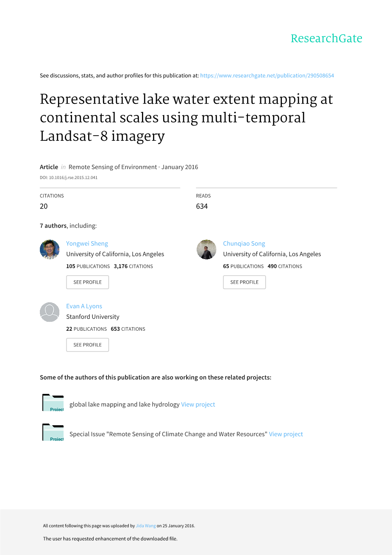
Task: Click Chunqiao Song's profile photo
Action: tap(206, 249)
